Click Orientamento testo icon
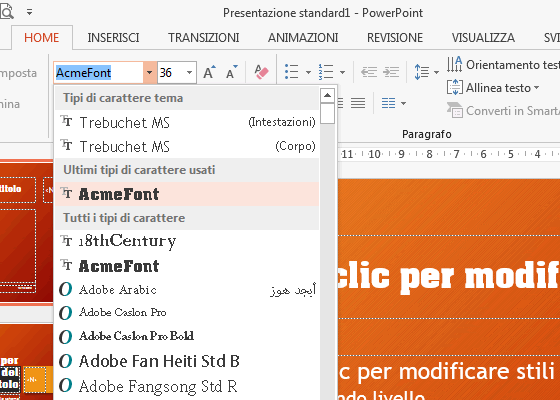Screen dimensions: 560x400 click(x=454, y=64)
